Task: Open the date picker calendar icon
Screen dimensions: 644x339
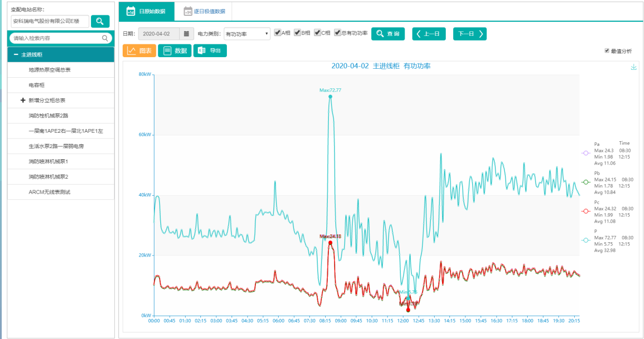Action: (x=186, y=34)
